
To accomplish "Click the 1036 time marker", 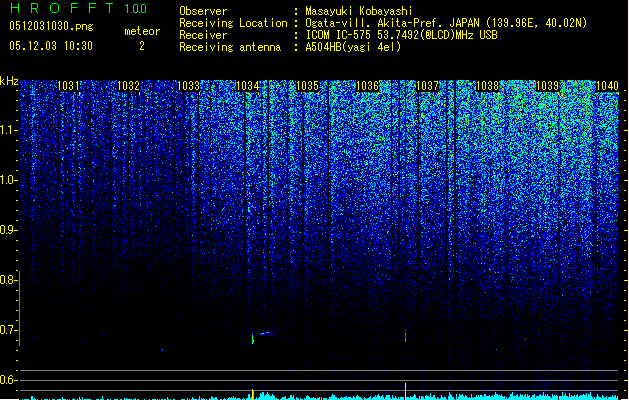I will pyautogui.click(x=367, y=85).
